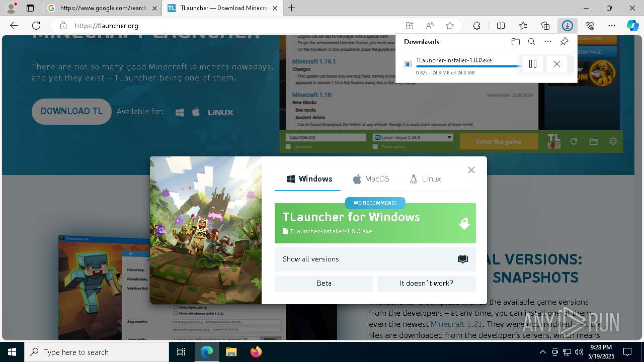This screenshot has width=644, height=362.
Task: Click the DOWNLOAD TL button
Action: pyautogui.click(x=71, y=112)
